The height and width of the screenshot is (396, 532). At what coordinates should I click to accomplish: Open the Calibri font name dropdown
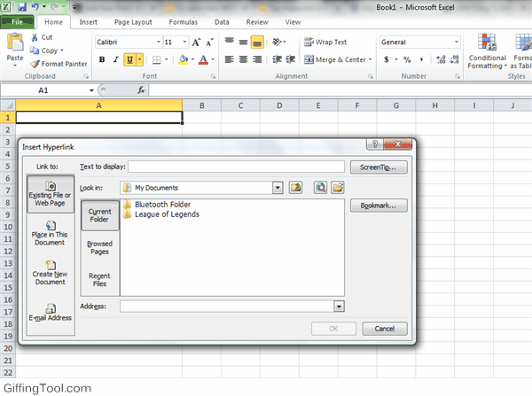point(158,42)
